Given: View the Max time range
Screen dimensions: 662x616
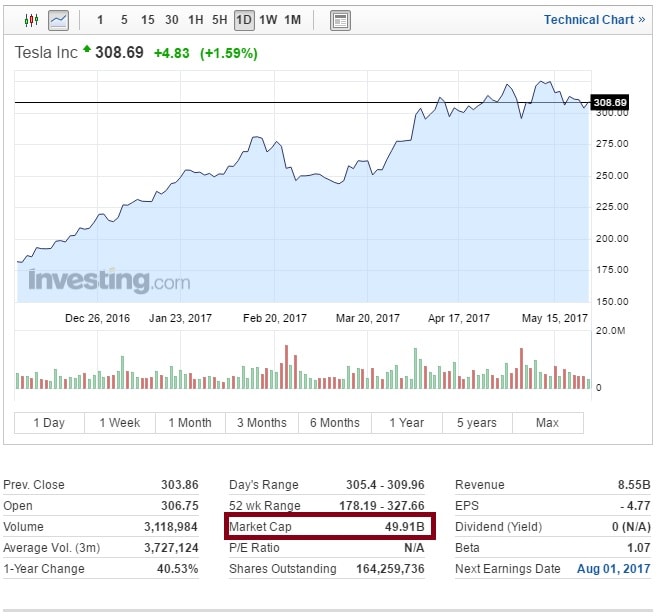Looking at the screenshot, I should (547, 423).
